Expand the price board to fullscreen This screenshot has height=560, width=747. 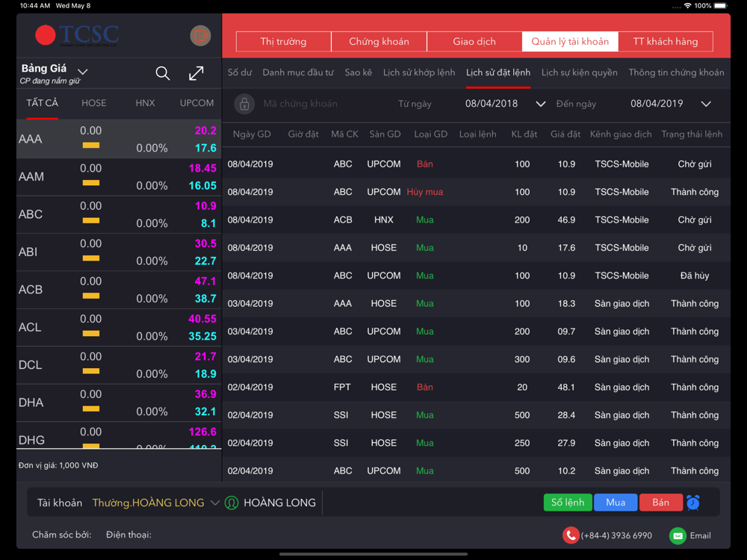point(196,73)
